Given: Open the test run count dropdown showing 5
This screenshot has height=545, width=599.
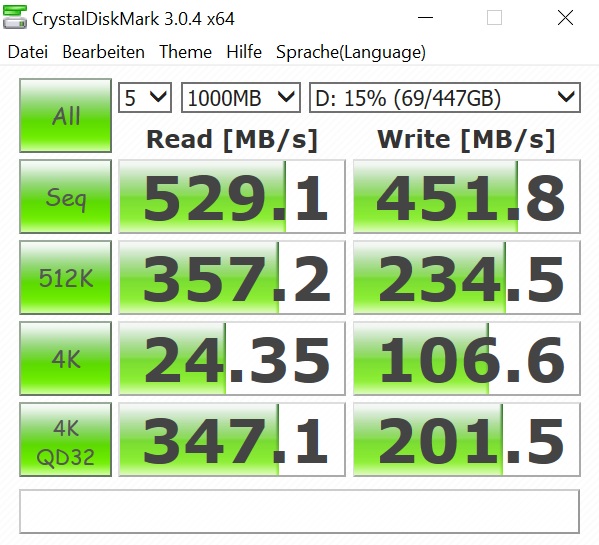Looking at the screenshot, I should click(145, 98).
